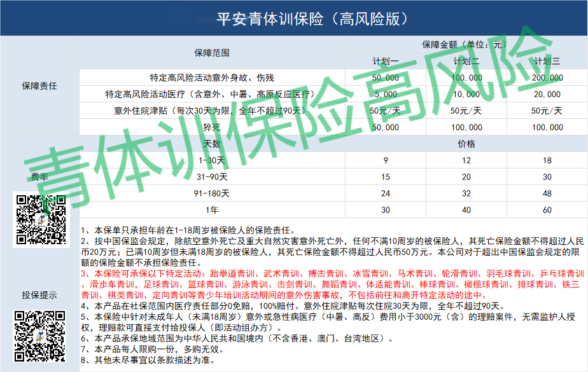588x372 pixels.
Task: Click 猝死 amount 100,000 under 计划二
Action: click(x=466, y=127)
